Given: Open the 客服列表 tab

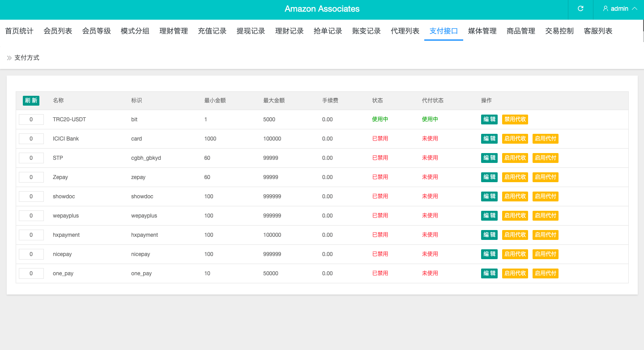Looking at the screenshot, I should point(598,31).
